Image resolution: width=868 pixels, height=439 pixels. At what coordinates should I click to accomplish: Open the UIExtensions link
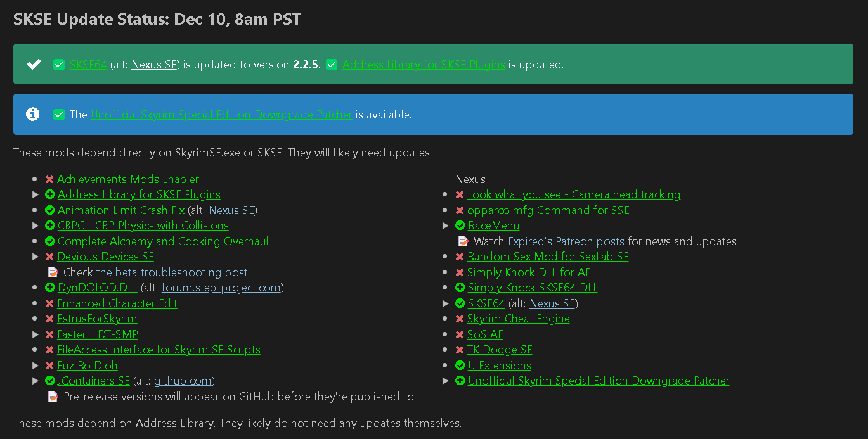click(500, 366)
